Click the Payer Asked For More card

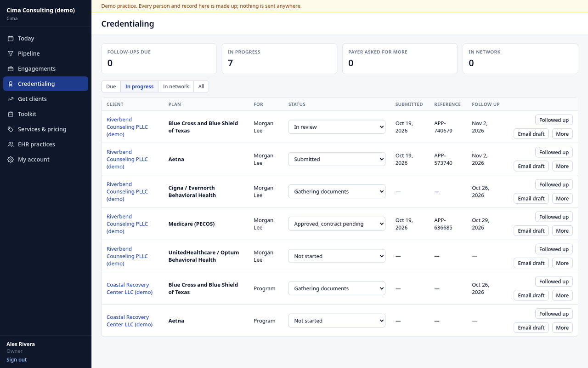pos(400,58)
